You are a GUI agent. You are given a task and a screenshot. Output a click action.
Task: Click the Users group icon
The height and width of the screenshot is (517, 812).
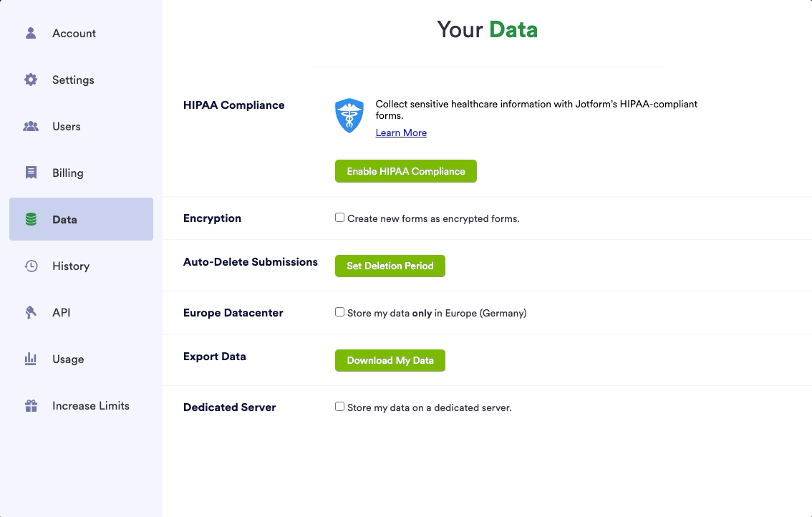point(31,126)
